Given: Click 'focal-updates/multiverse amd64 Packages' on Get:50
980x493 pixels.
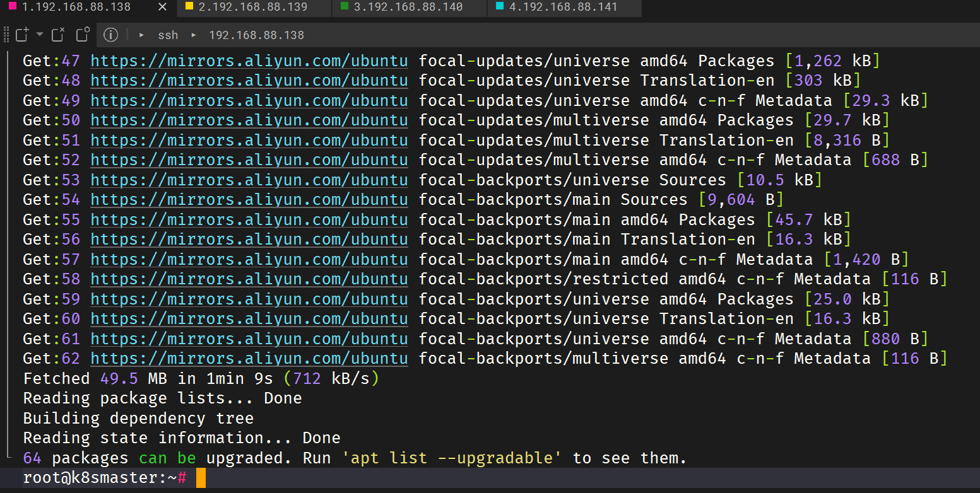Looking at the screenshot, I should click(606, 120).
